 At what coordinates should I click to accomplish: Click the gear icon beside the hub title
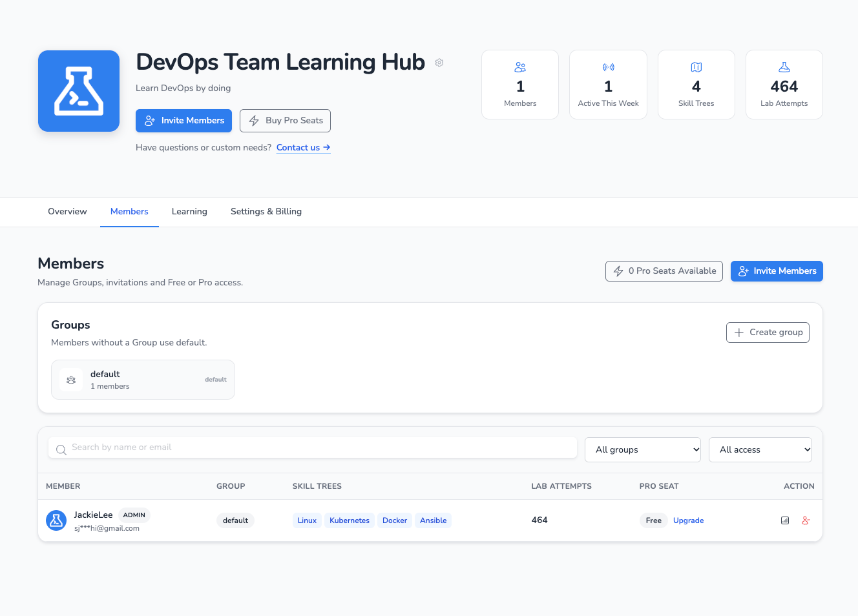439,63
